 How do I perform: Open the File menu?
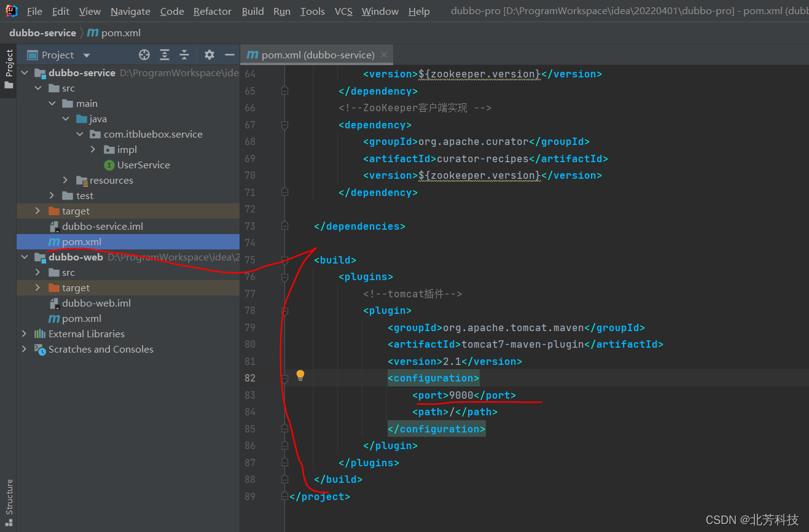point(34,11)
